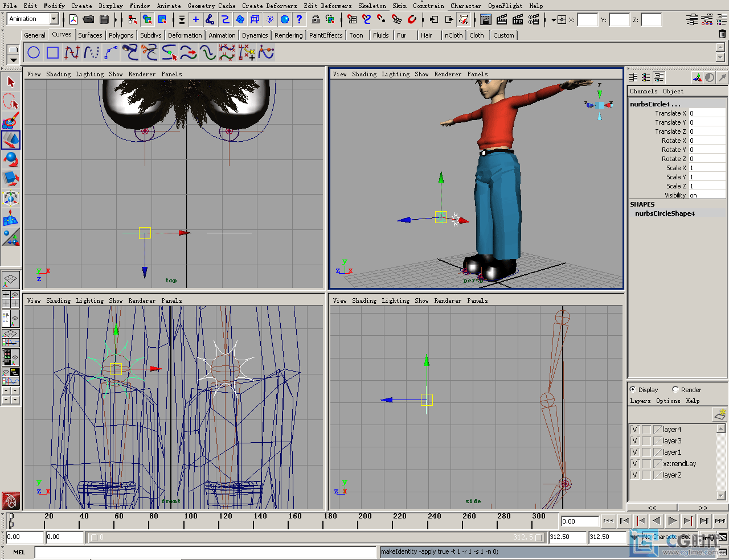Click the blue question mark help icon
The height and width of the screenshot is (560, 729).
tap(299, 19)
